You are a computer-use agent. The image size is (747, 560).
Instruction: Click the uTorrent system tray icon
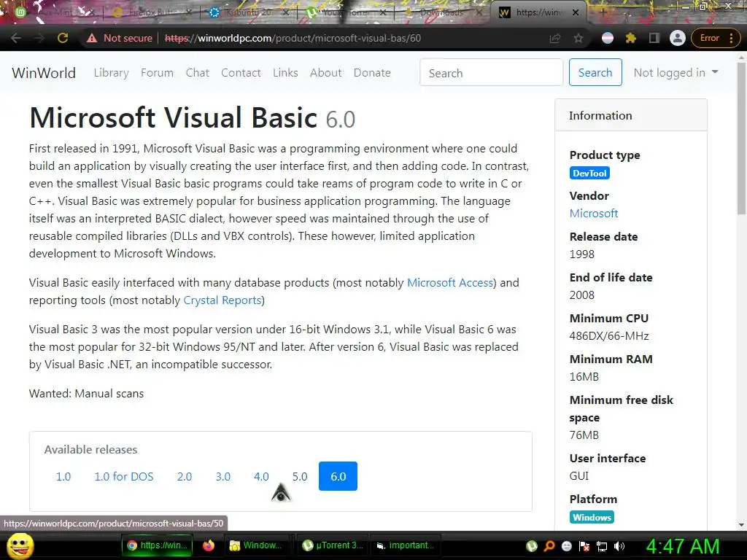coord(532,546)
